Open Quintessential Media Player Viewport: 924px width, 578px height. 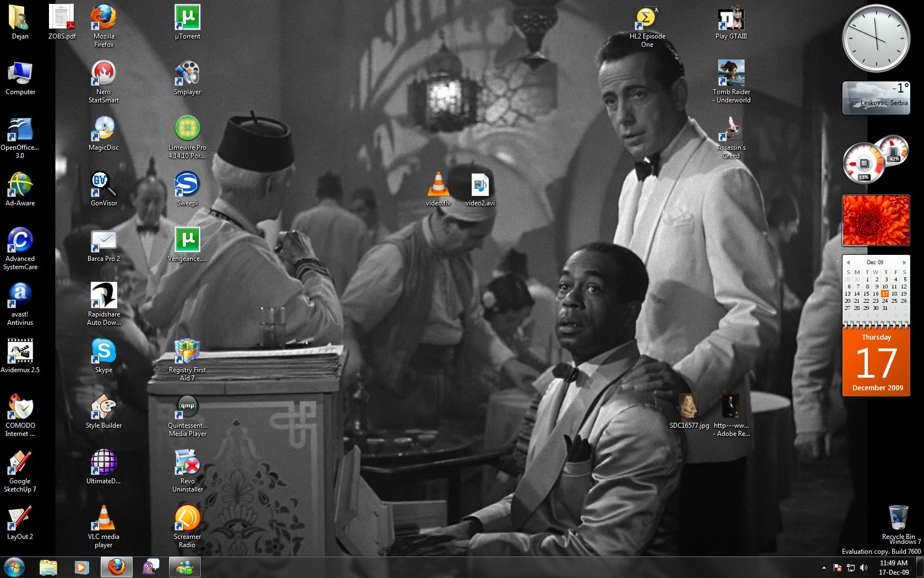187,415
